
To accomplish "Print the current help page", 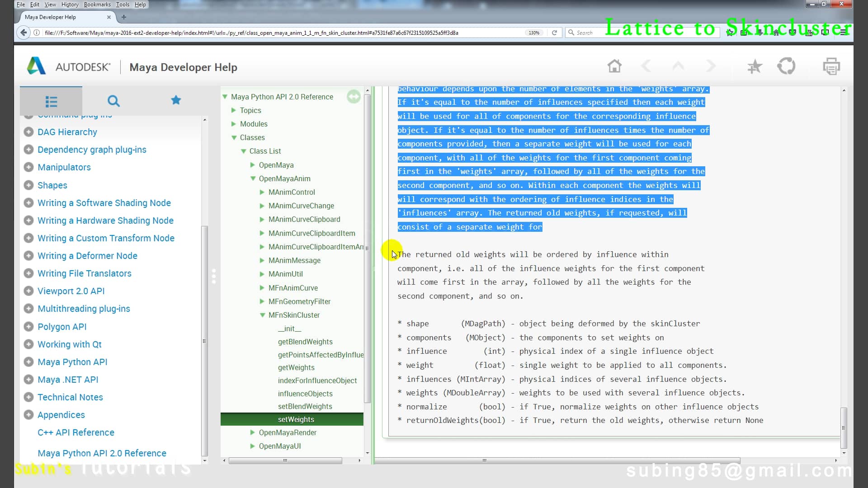I will (832, 66).
